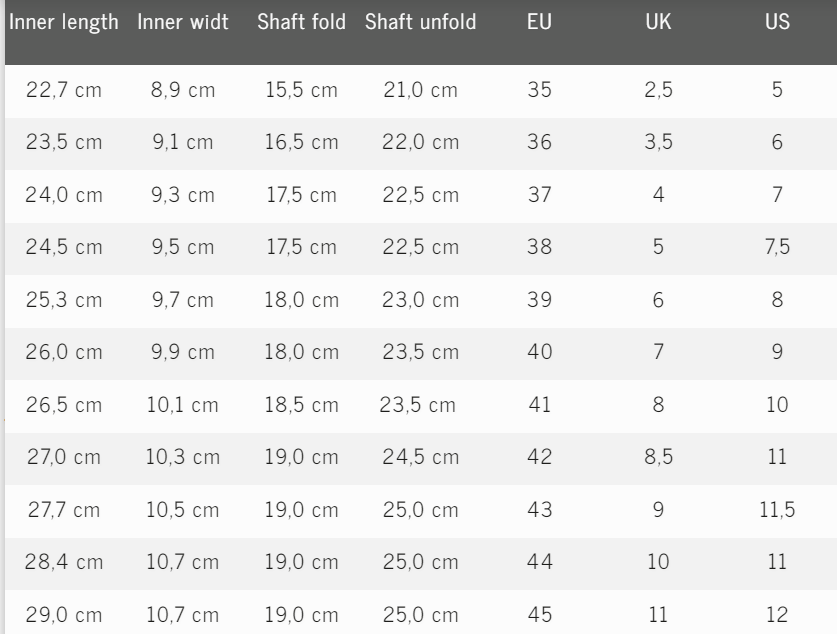Select EU size 40 cell

[539, 352]
